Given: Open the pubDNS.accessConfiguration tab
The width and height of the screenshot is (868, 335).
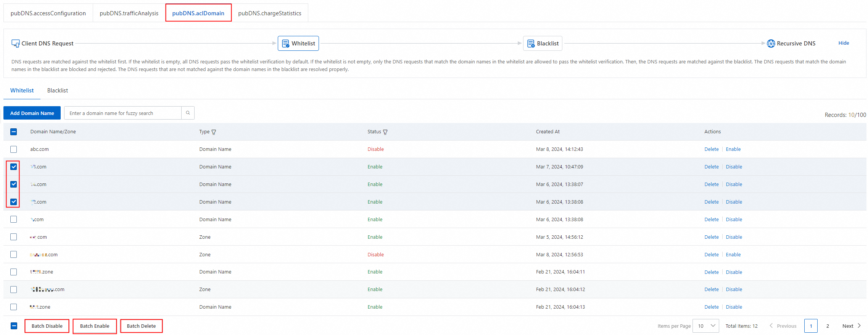Looking at the screenshot, I should click(x=48, y=13).
